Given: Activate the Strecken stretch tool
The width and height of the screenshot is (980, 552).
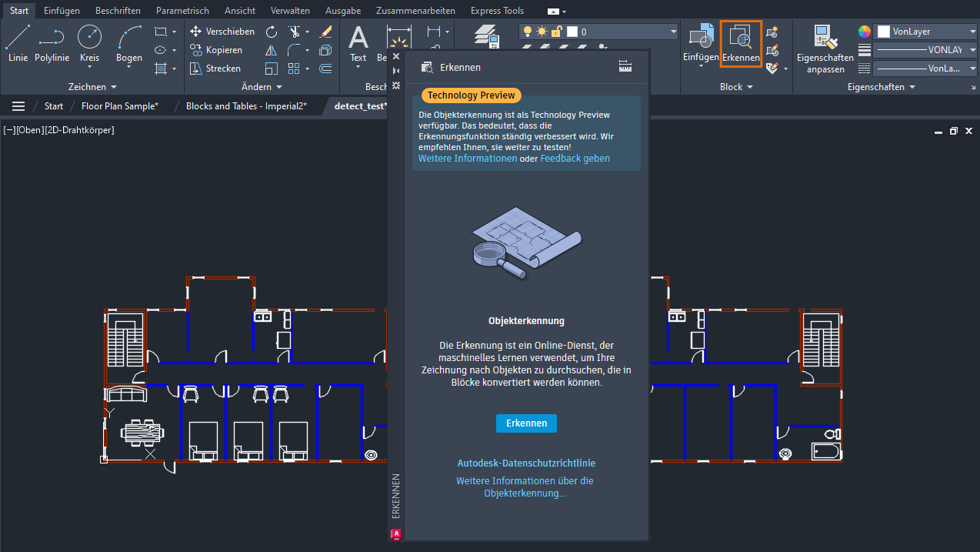Looking at the screenshot, I should point(215,69).
